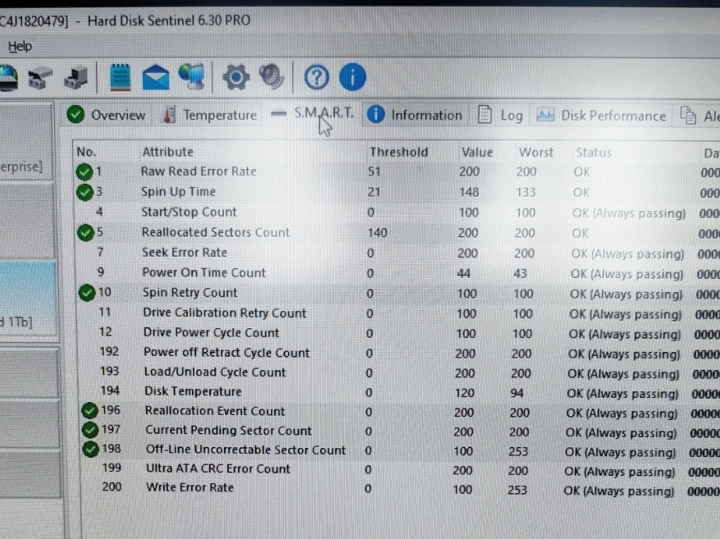Switch to the Disk Performance tab
Screen dimensions: 720x539
pyautogui.click(x=602, y=116)
